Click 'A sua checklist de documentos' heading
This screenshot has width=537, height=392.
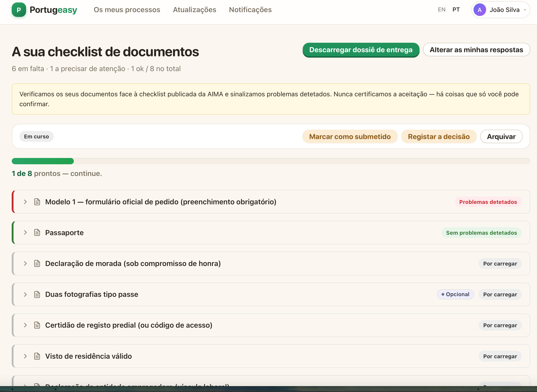coord(105,52)
